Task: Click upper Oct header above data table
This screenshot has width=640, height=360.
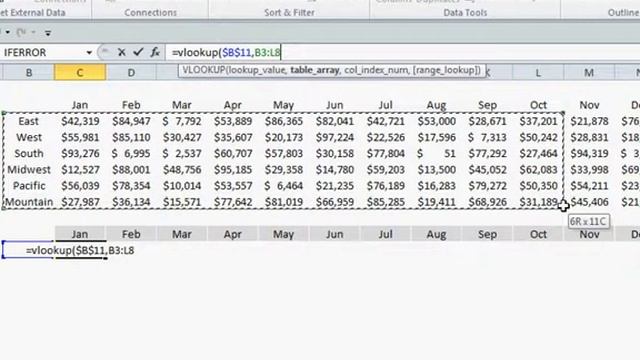Action: 538,105
